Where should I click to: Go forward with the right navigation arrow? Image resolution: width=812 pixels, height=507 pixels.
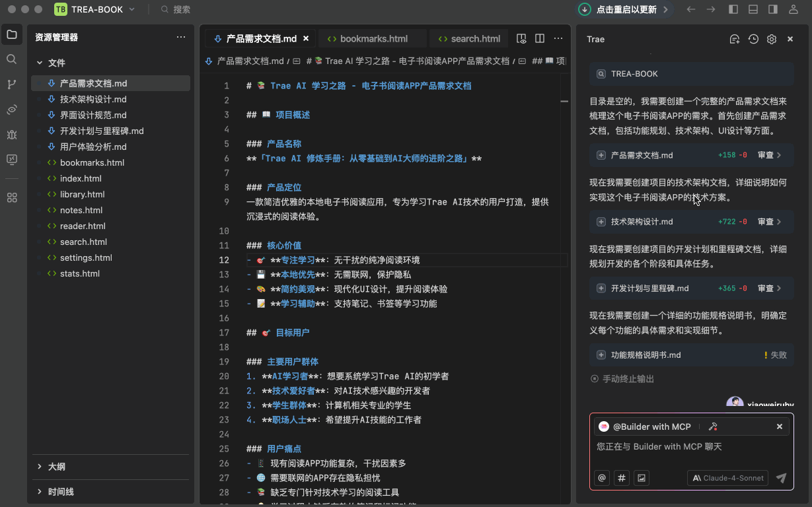point(711,9)
